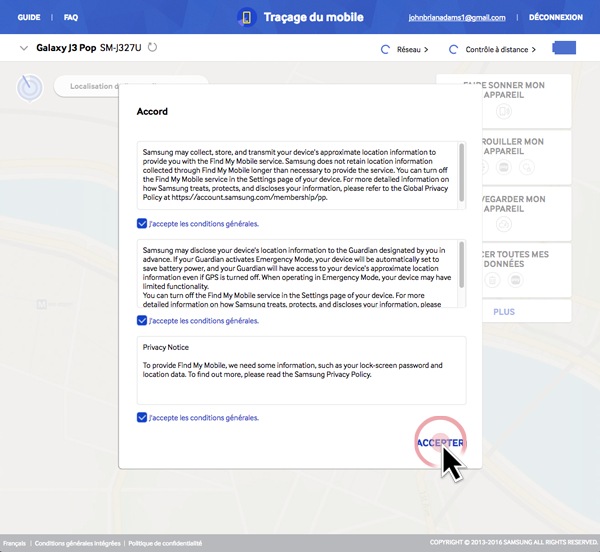Click the Localisation search field
Screen dimensions: 600x552
(131, 86)
